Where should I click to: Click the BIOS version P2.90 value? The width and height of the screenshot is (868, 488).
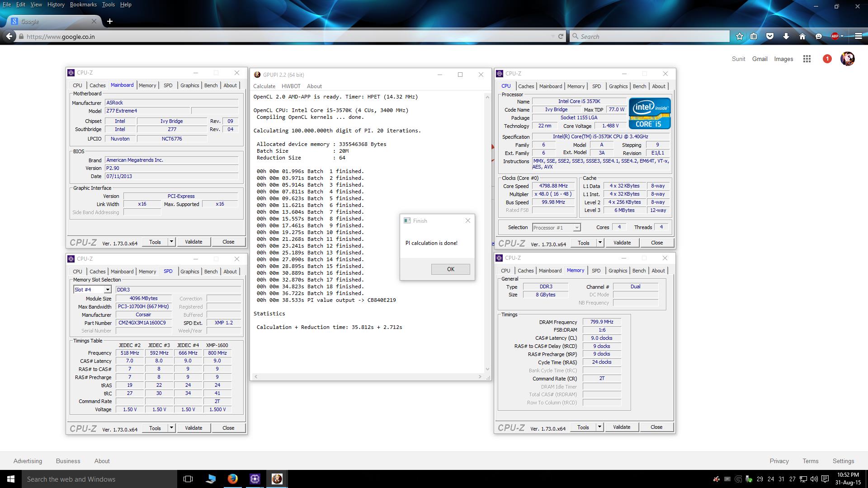(171, 168)
